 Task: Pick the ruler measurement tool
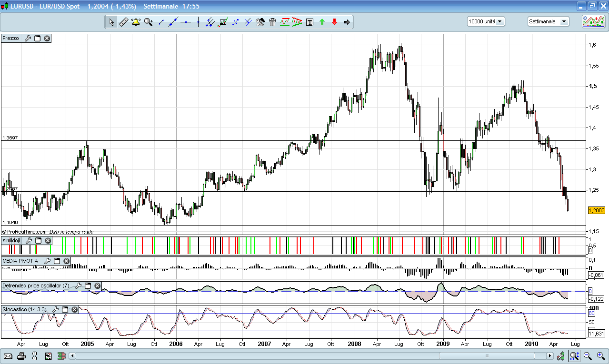[123, 22]
